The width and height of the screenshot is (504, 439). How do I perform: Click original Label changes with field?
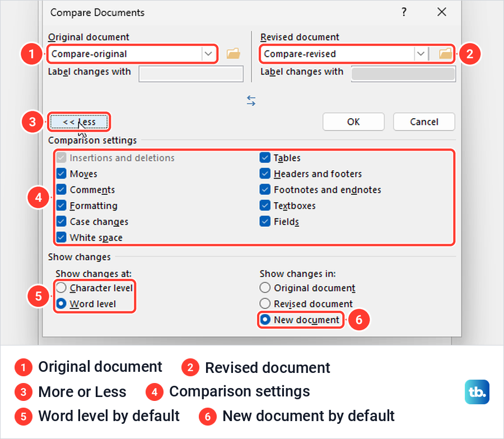click(x=191, y=74)
